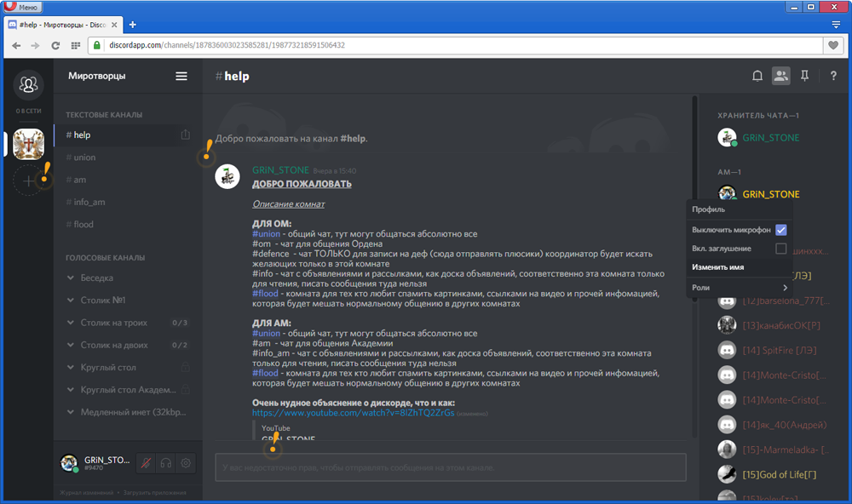This screenshot has height=504, width=852.
Task: Click GRiN_STONE avatar in the message
Action: point(227,176)
